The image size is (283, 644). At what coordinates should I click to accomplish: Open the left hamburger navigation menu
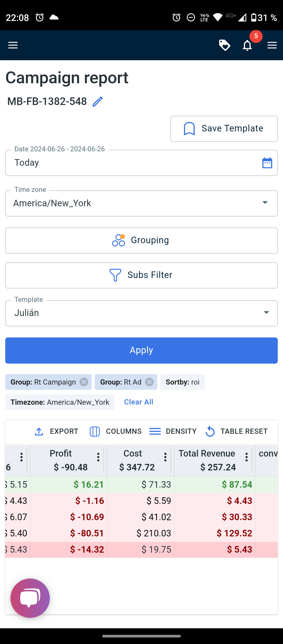(x=13, y=45)
